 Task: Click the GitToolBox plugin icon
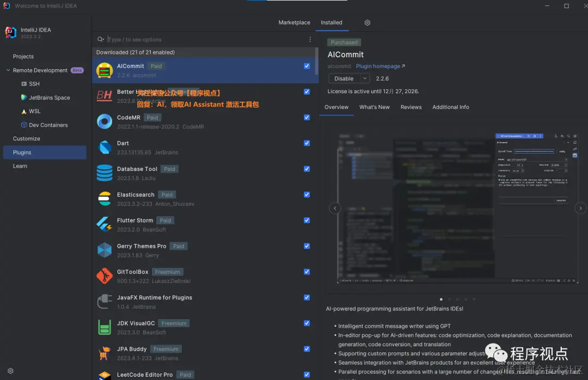(105, 276)
